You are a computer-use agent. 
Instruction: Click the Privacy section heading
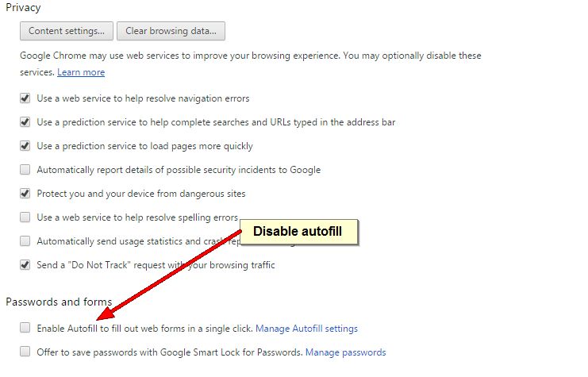coord(23,8)
